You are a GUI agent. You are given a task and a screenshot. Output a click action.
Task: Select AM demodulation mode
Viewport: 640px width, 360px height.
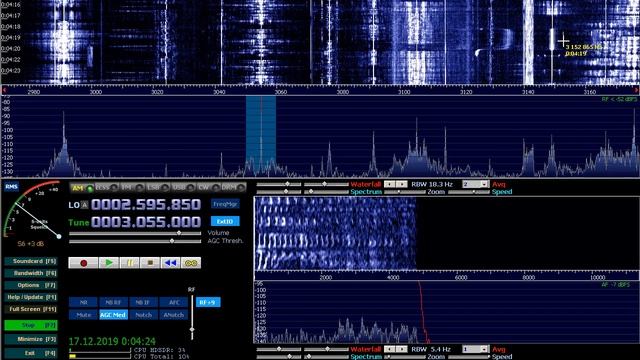(x=82, y=188)
